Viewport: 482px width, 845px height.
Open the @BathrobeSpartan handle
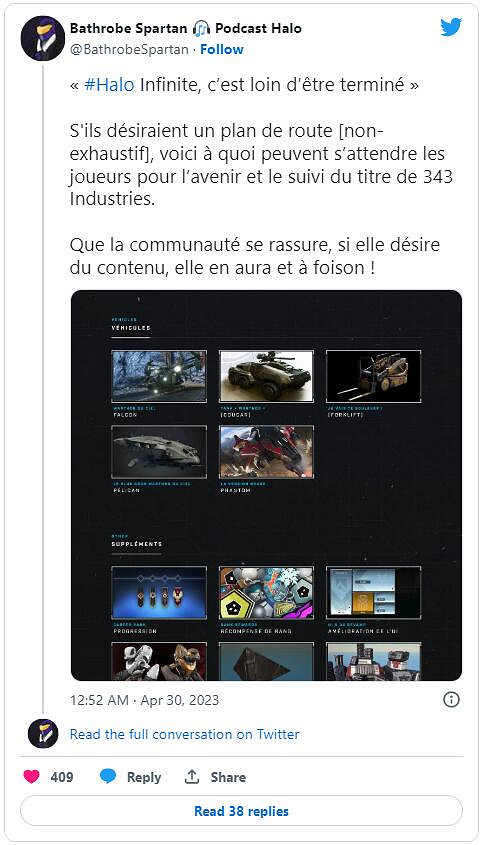[x=129, y=50]
